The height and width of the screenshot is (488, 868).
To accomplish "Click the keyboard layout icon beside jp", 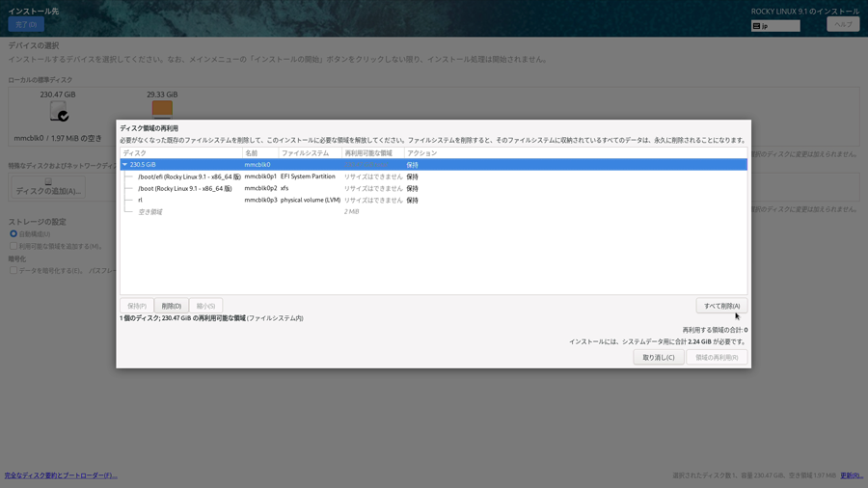I will click(x=757, y=26).
